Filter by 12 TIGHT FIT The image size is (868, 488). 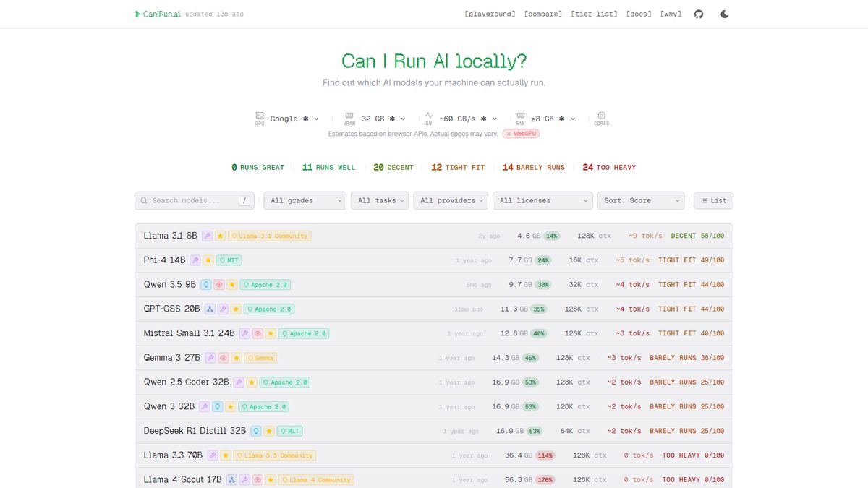point(459,168)
